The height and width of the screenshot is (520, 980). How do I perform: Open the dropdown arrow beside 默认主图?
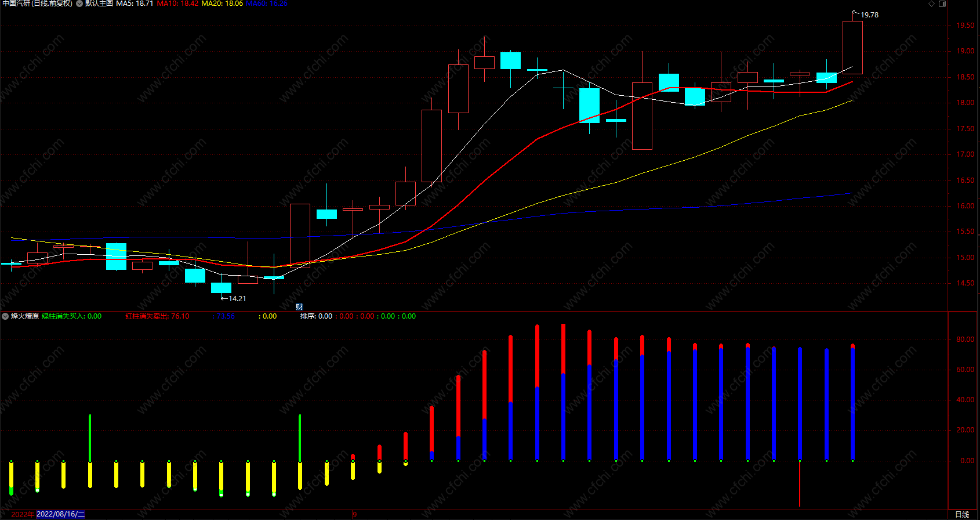click(79, 3)
